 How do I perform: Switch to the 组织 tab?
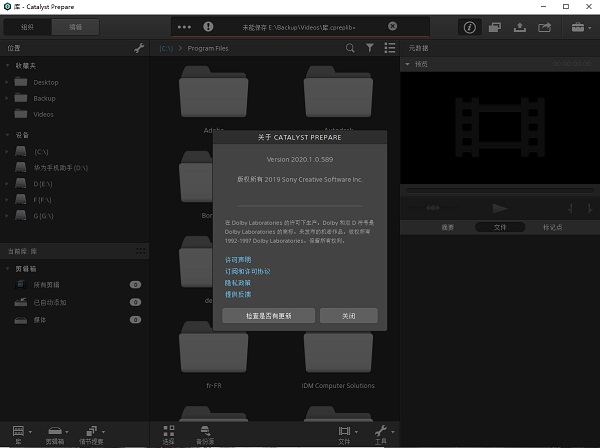27,26
